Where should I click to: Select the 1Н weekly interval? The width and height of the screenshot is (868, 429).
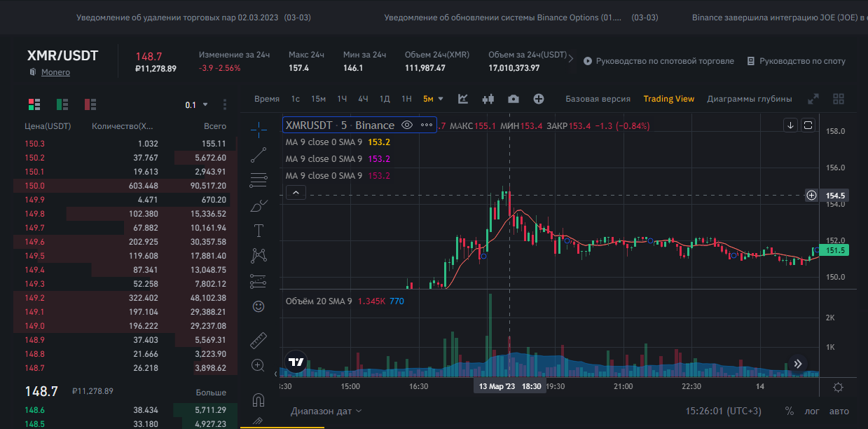[x=406, y=99]
